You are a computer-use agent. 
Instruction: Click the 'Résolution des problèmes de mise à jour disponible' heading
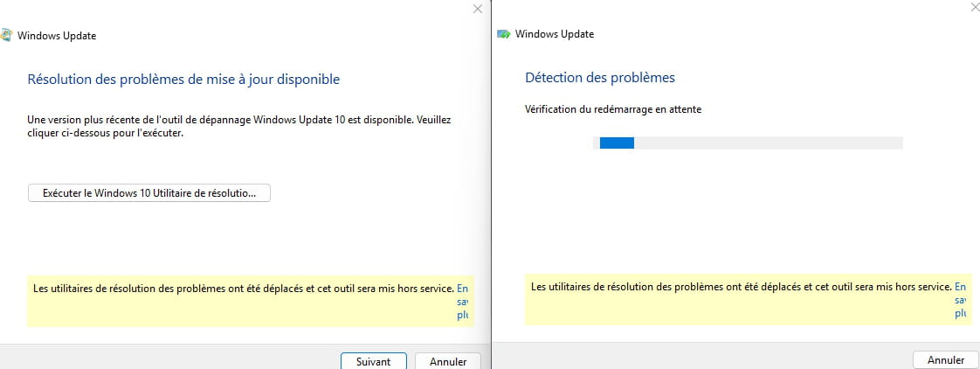(183, 80)
